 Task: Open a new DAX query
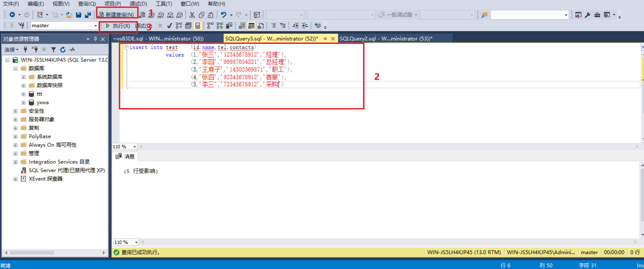(x=180, y=15)
